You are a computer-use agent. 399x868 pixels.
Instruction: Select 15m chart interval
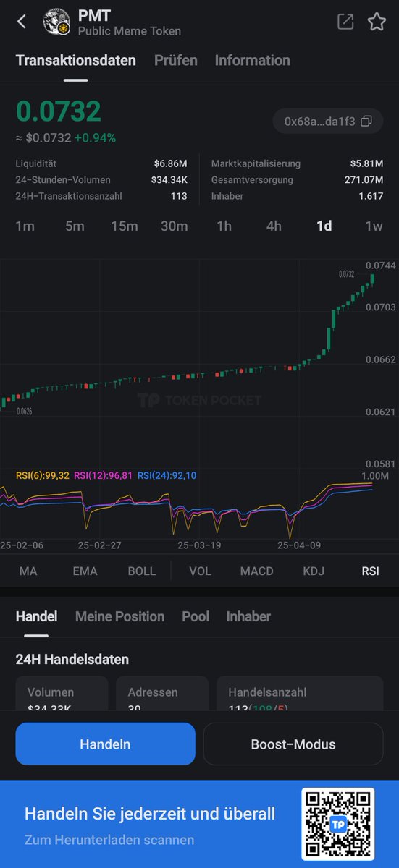pyautogui.click(x=125, y=226)
